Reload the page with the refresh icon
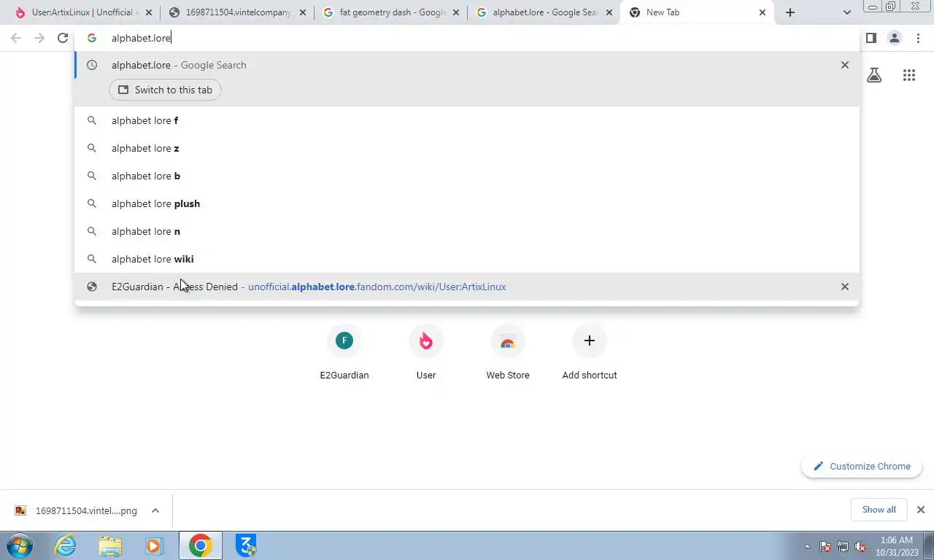The height and width of the screenshot is (560, 934). [63, 38]
